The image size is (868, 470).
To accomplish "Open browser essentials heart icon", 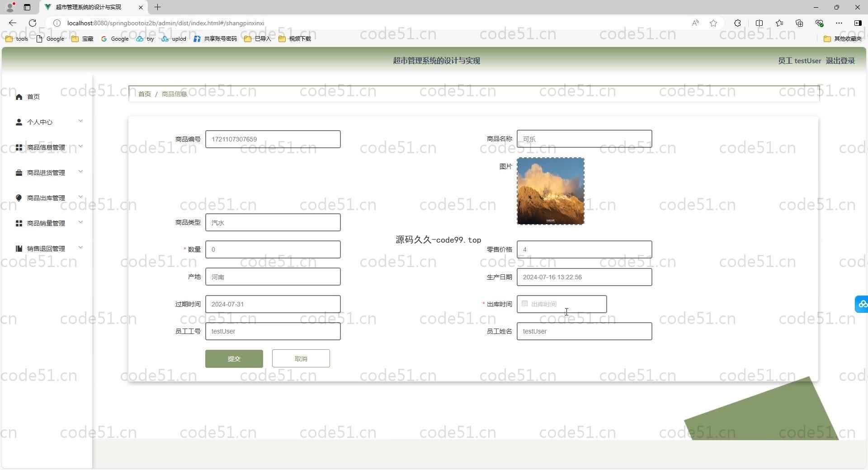I will (x=819, y=23).
